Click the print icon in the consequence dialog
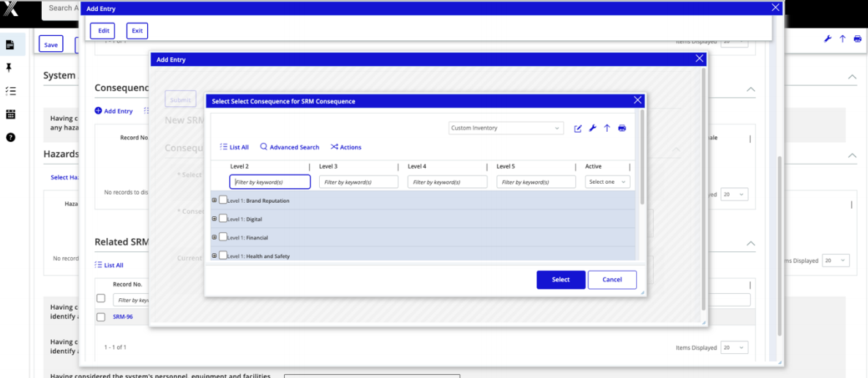Viewport: 868px width, 378px height. 622,128
